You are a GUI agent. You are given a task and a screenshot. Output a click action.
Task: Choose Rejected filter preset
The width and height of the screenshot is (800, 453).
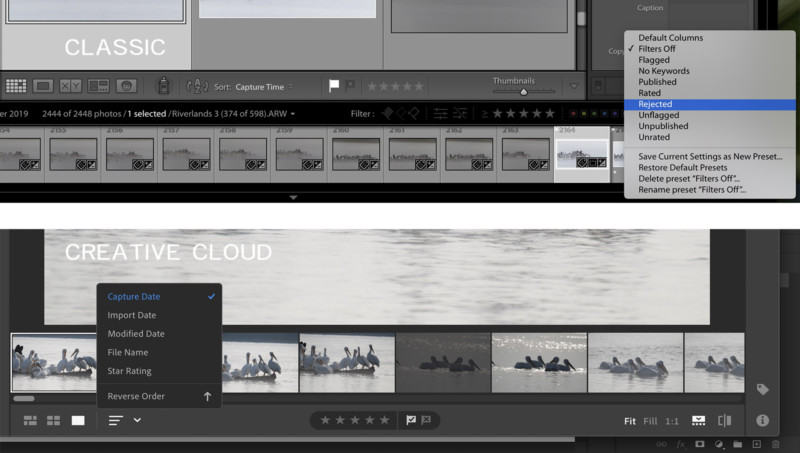(x=710, y=104)
